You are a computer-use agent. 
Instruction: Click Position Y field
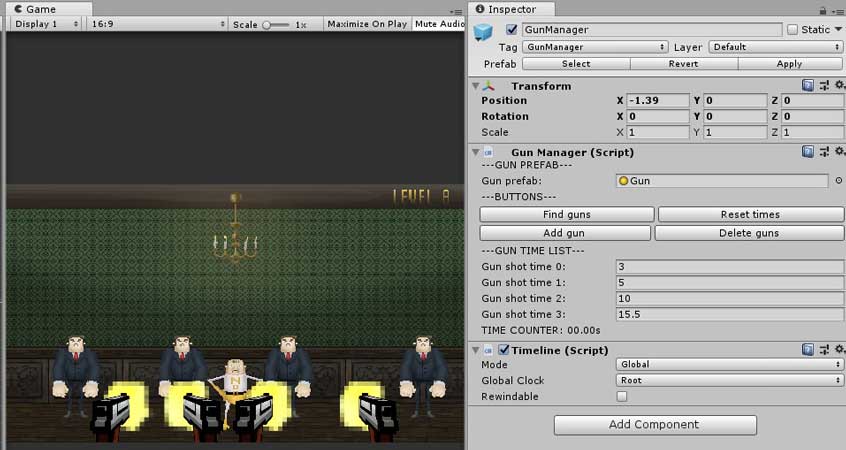click(734, 100)
